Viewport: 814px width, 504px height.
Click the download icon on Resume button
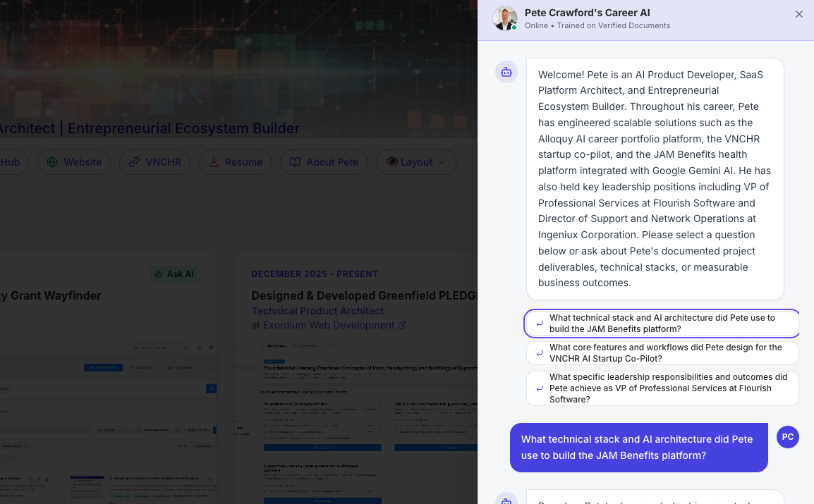click(x=213, y=162)
